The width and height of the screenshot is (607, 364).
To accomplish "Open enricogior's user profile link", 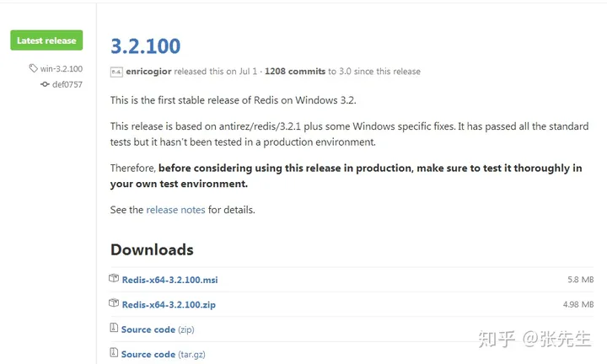I will (x=148, y=72).
